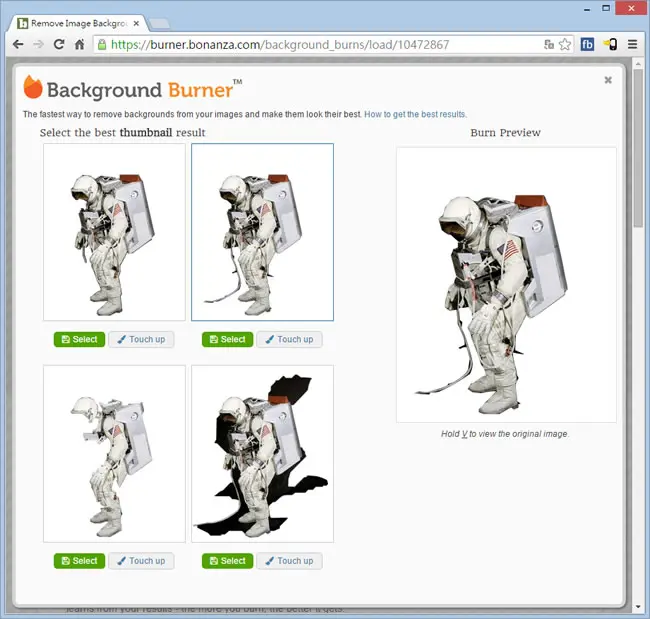The height and width of the screenshot is (619, 650).
Task: Open the Chrome hamburger menu
Action: (632, 44)
